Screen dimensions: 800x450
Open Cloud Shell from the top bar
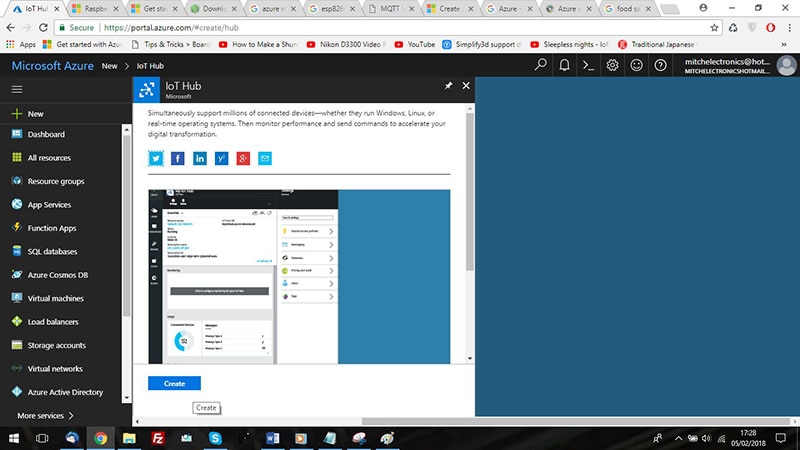(x=589, y=66)
